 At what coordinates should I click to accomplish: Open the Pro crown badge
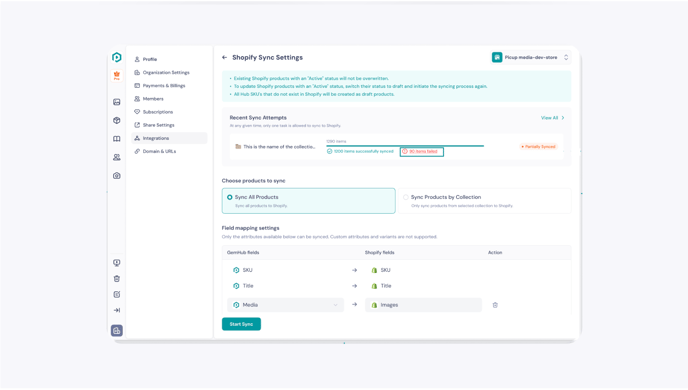[117, 75]
